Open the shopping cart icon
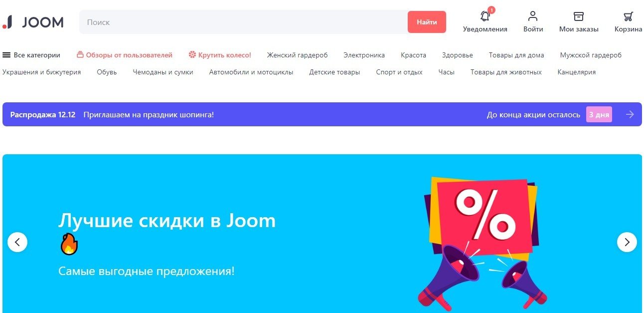The height and width of the screenshot is (313, 644). 628,16
